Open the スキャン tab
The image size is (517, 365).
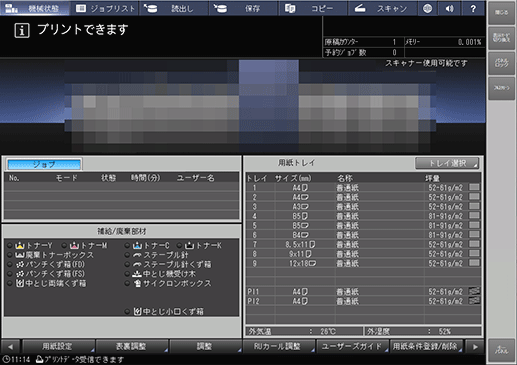(382, 8)
